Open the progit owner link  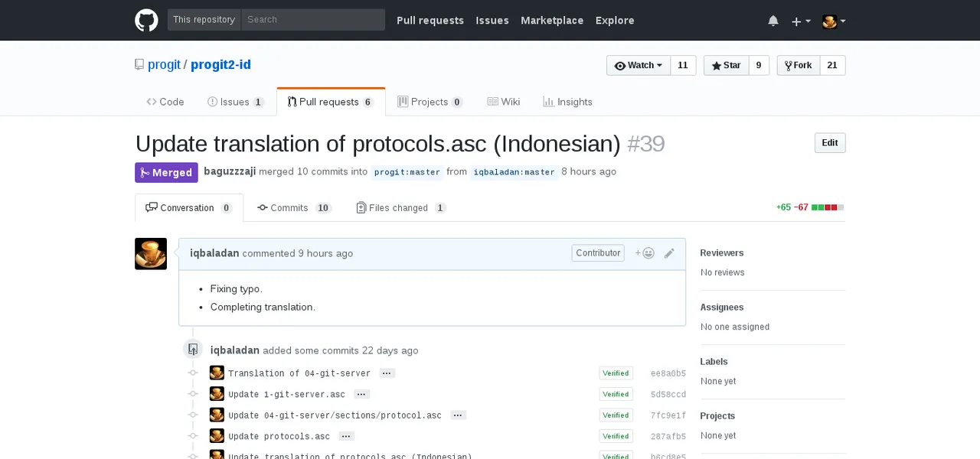(x=164, y=65)
